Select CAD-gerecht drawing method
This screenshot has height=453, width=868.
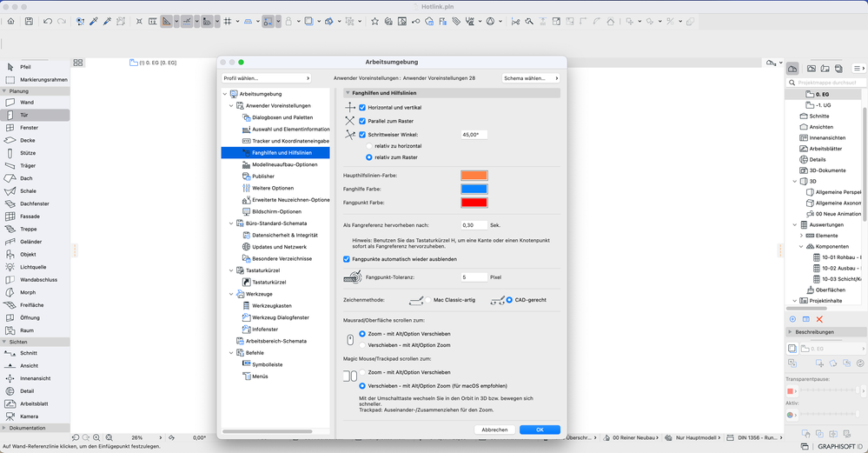point(509,300)
